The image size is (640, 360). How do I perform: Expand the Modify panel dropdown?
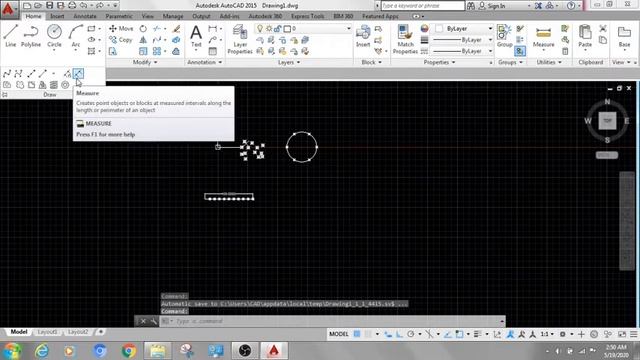[x=145, y=62]
